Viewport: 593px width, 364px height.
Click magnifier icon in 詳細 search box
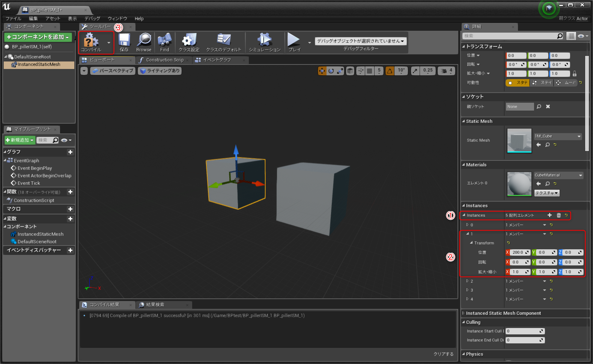[x=560, y=36]
